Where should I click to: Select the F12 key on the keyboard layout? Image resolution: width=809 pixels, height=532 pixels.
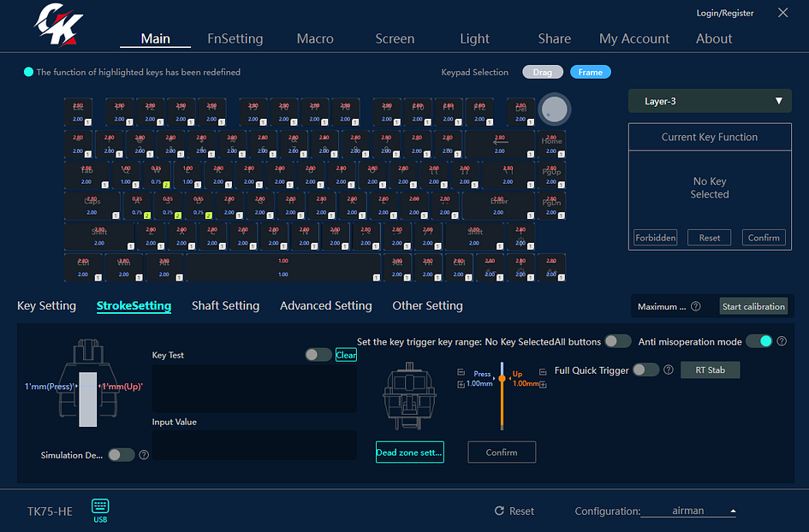(x=479, y=112)
